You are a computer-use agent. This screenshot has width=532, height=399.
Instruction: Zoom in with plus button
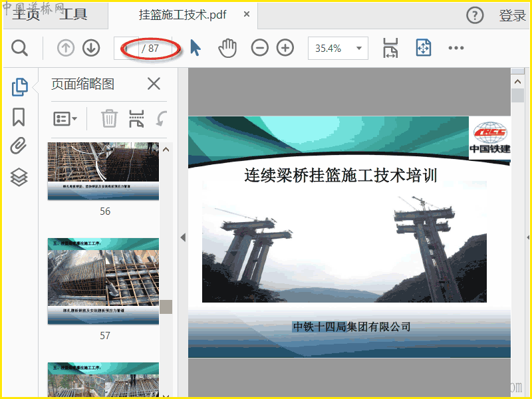[x=285, y=48]
